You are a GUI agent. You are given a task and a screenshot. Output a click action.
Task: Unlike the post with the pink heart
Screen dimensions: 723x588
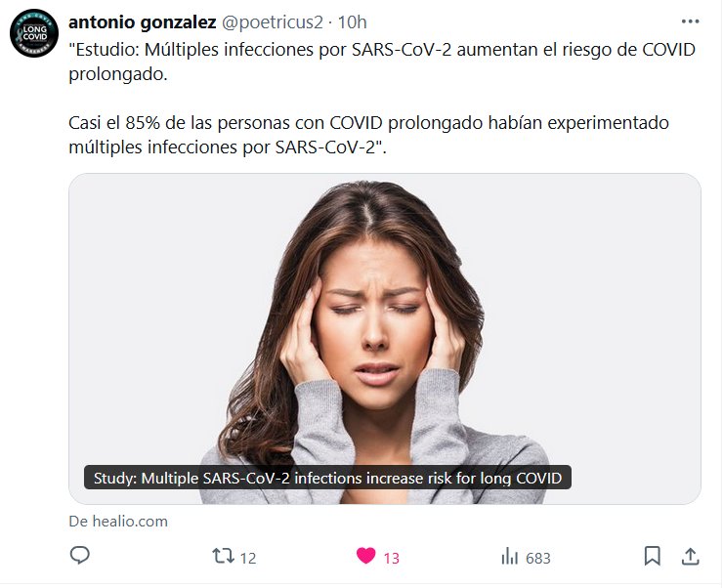click(366, 556)
